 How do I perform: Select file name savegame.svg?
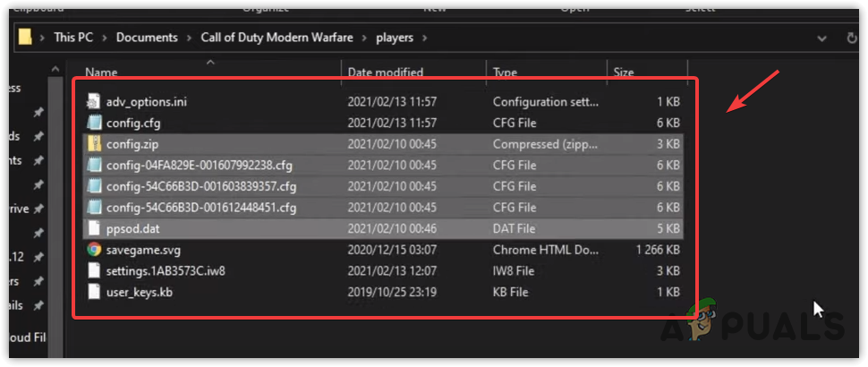pos(143,250)
